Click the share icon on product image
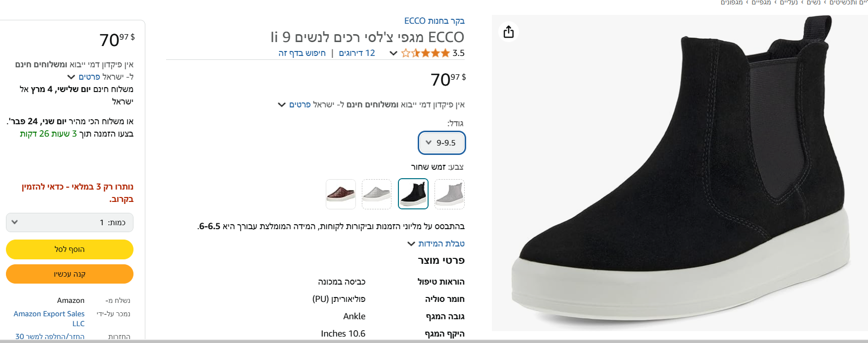Viewport: 868px width, 343px height. (509, 32)
